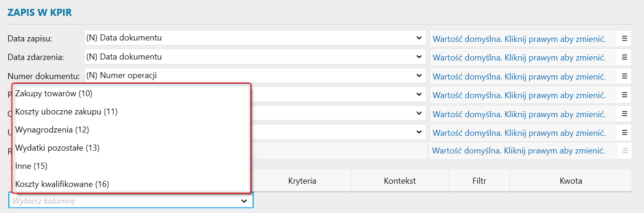Expand the Data zapisu dropdown

point(419,38)
